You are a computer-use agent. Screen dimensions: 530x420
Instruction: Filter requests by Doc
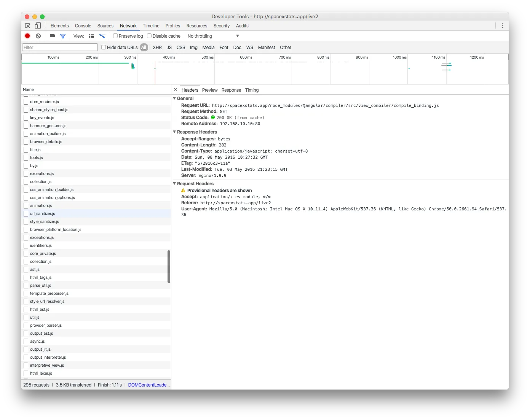[237, 48]
